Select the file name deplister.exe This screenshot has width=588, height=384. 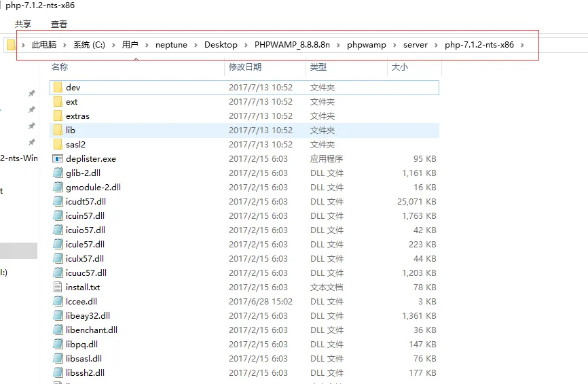[91, 159]
